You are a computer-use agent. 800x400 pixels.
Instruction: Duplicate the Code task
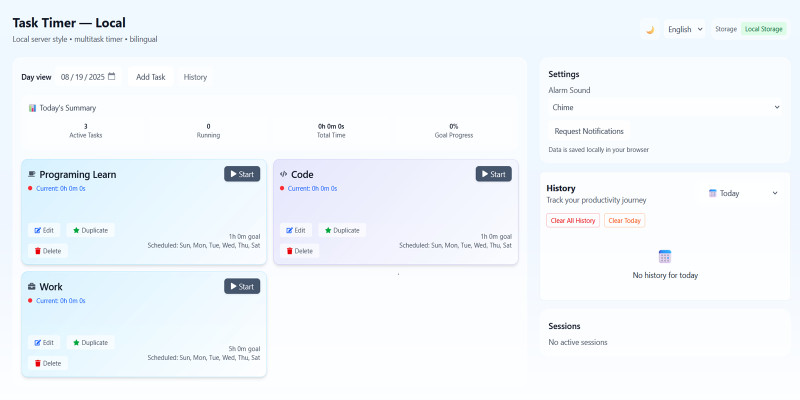coord(342,230)
